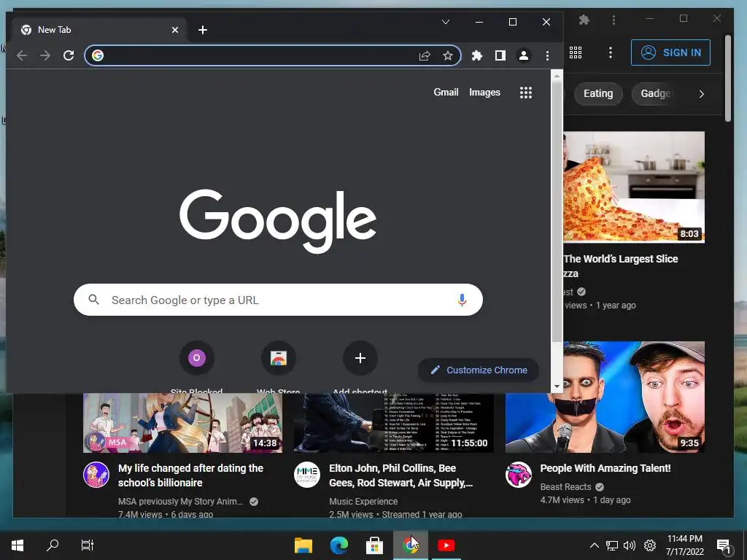Screen dimensions: 747x560
Task: Open Music Experience channel avatar
Action: tap(307, 475)
